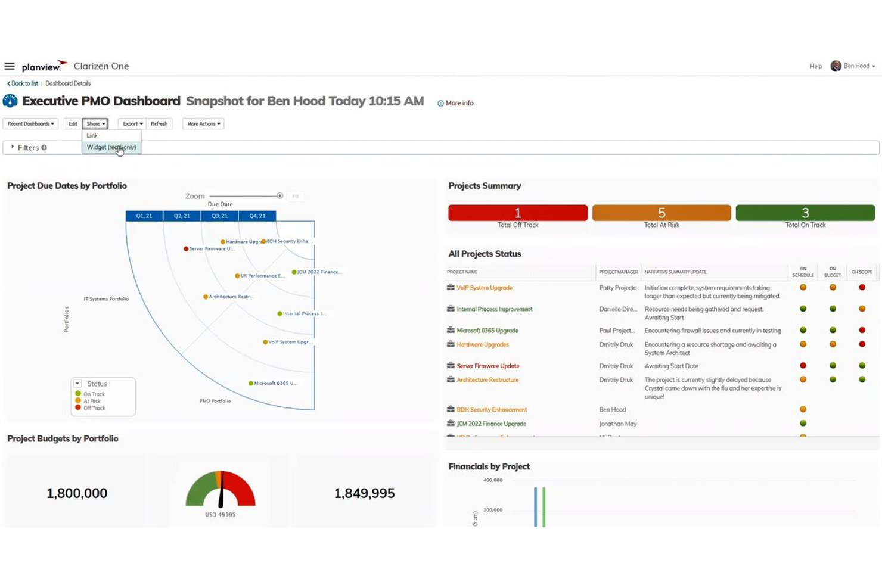
Task: Click the 1,800,000 budget value
Action: 77,493
